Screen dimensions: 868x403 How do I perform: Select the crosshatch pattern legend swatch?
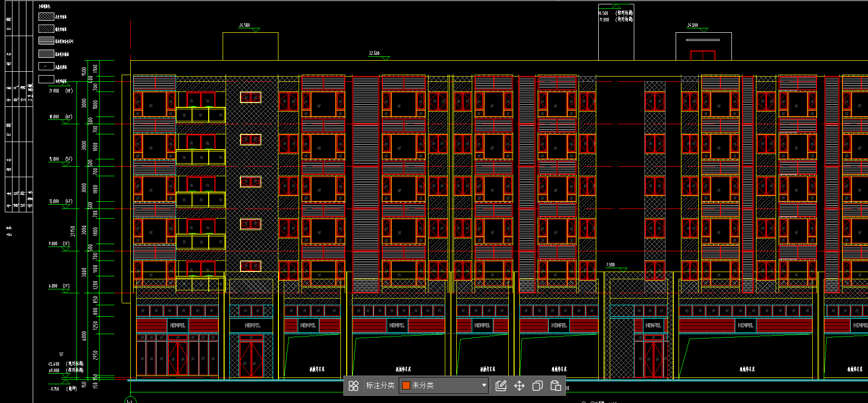46,16
